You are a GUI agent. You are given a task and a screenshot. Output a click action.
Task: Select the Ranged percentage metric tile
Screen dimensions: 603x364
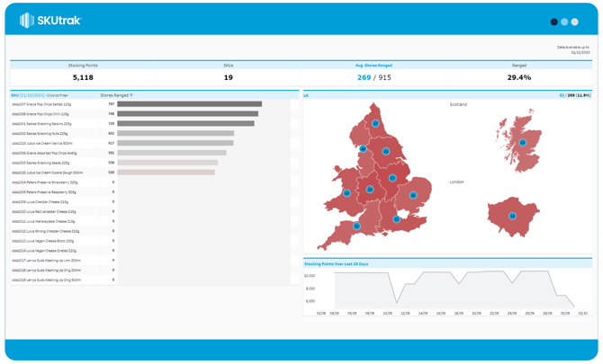click(x=519, y=74)
